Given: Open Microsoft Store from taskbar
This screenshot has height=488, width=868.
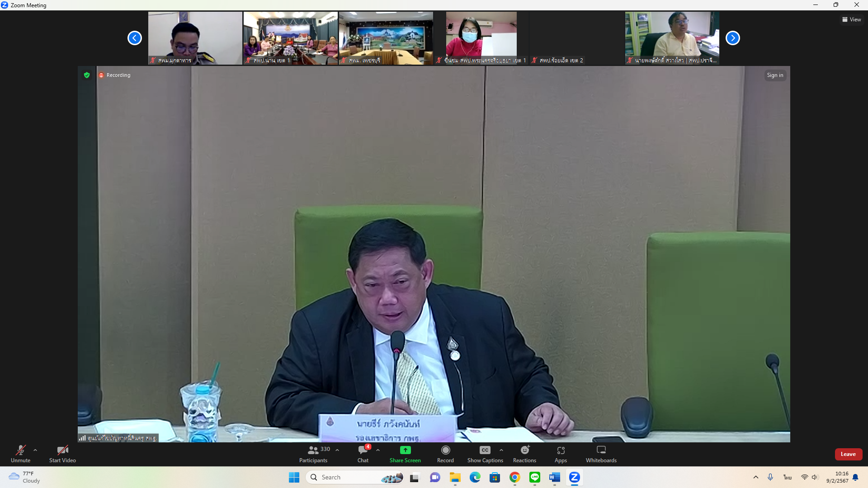Looking at the screenshot, I should click(495, 477).
